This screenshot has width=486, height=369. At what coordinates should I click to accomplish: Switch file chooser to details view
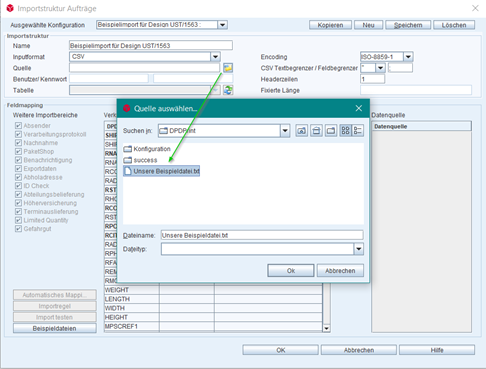click(x=358, y=131)
